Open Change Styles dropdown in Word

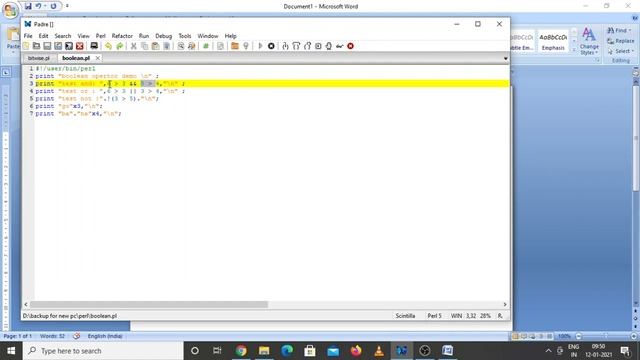coord(589,41)
